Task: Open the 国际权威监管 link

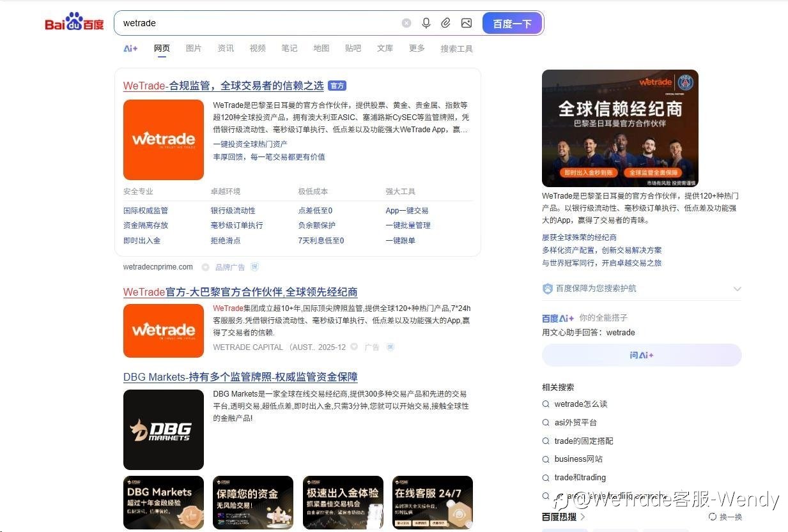Action: (146, 211)
